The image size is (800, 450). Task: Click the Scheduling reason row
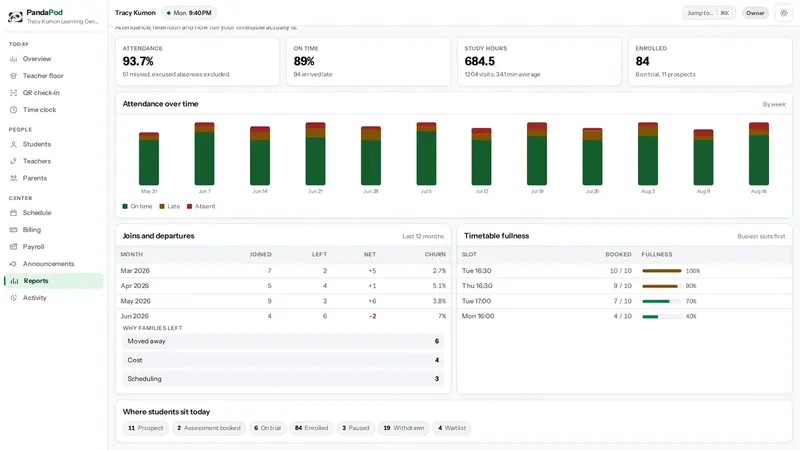(x=283, y=379)
